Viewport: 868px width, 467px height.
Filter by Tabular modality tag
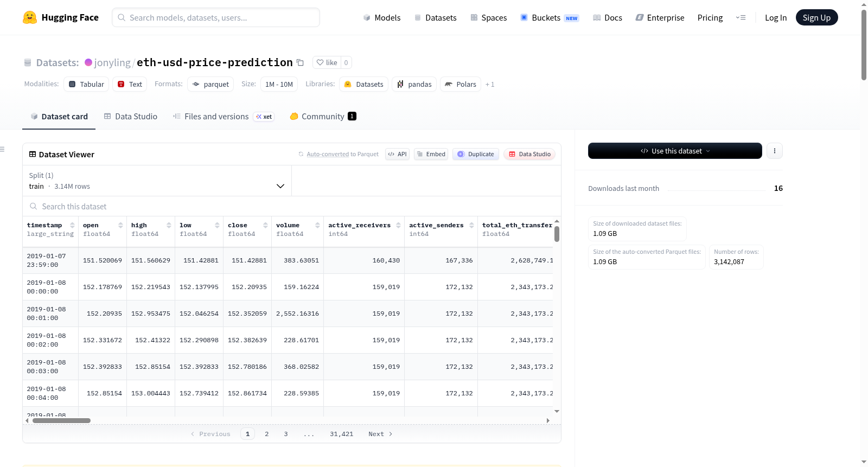[86, 84]
